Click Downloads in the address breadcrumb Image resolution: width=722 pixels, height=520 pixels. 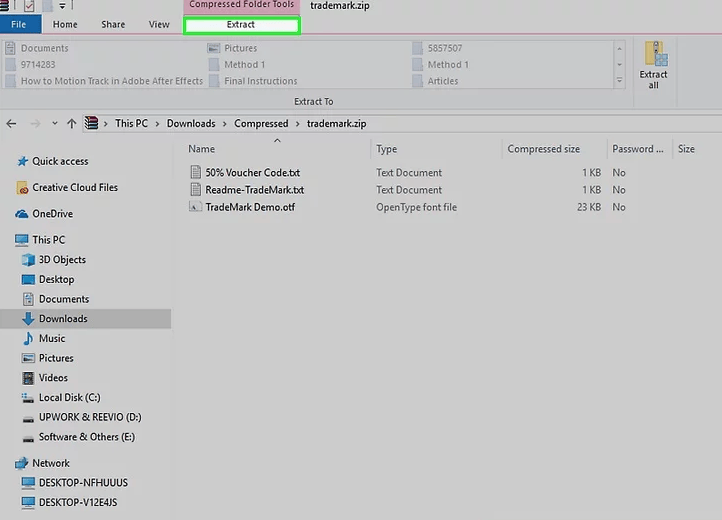[x=190, y=124]
